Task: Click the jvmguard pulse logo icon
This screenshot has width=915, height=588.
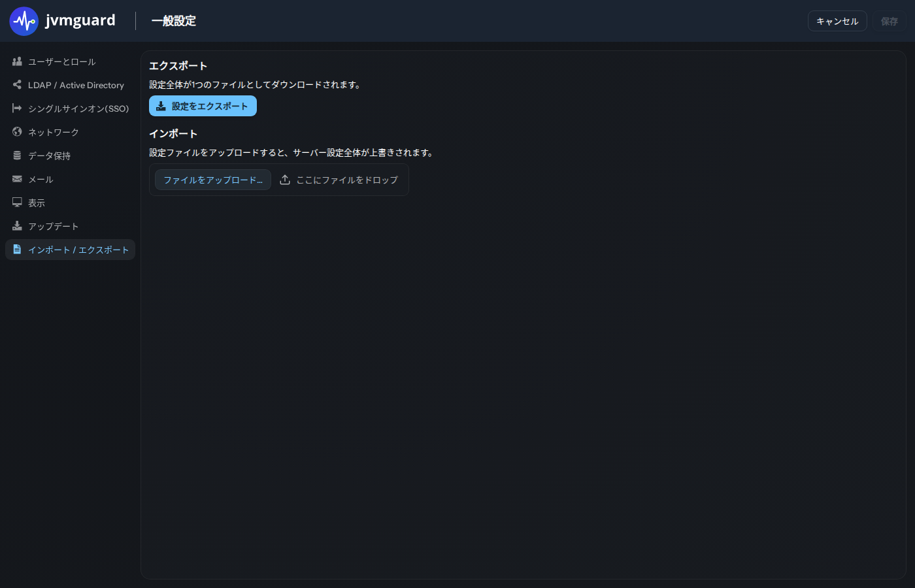Action: pos(24,21)
